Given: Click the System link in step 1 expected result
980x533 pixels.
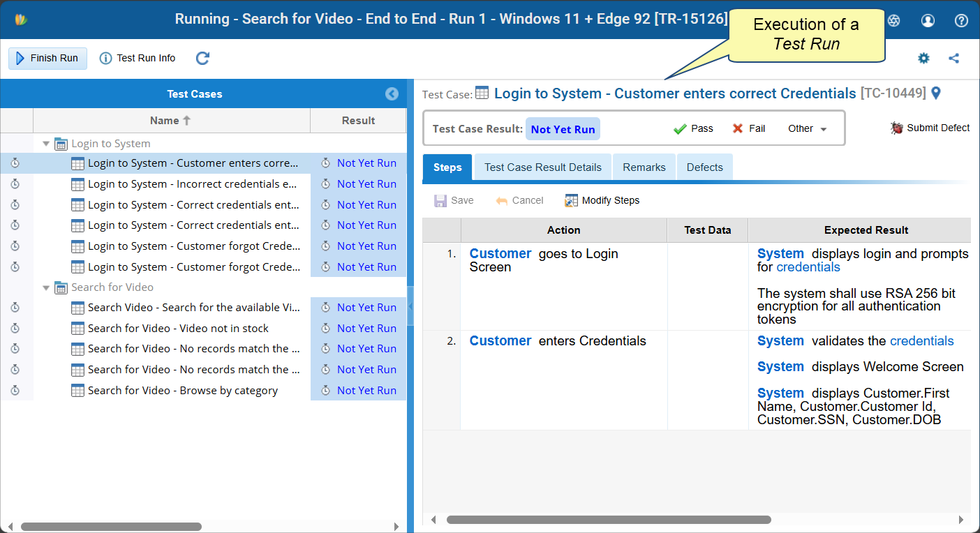Looking at the screenshot, I should pos(780,253).
